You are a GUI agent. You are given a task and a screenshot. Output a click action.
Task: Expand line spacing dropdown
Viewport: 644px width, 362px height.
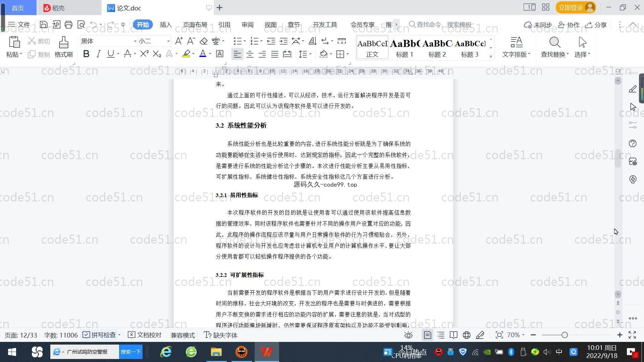(x=310, y=54)
